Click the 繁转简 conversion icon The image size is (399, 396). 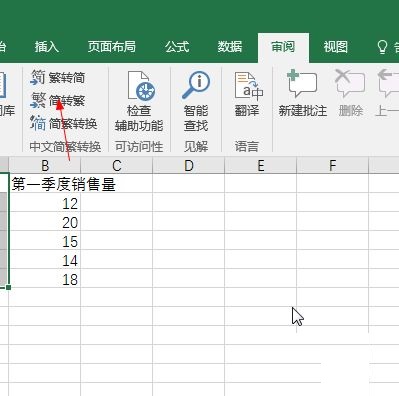pyautogui.click(x=38, y=78)
